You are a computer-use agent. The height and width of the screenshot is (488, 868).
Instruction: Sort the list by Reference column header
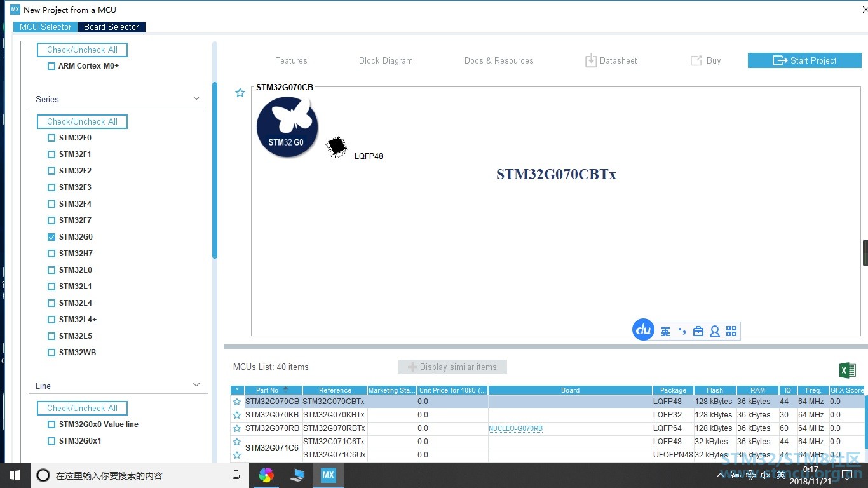[x=335, y=390]
